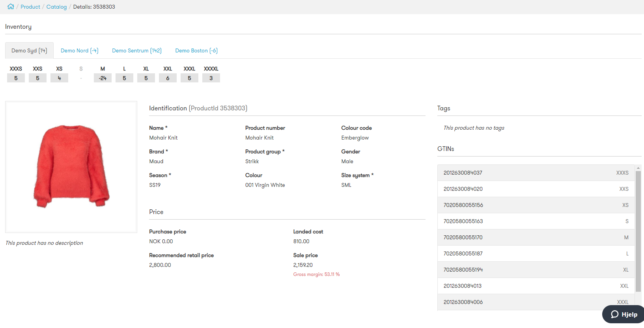644x328 pixels.
Task: Click the greyed-out S size label
Action: (x=81, y=69)
